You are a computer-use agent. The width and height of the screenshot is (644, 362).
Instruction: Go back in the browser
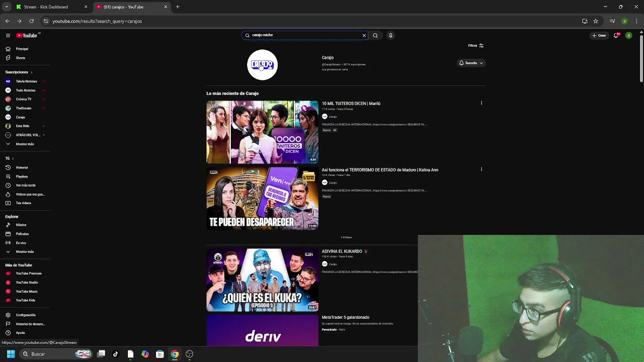coord(7,21)
